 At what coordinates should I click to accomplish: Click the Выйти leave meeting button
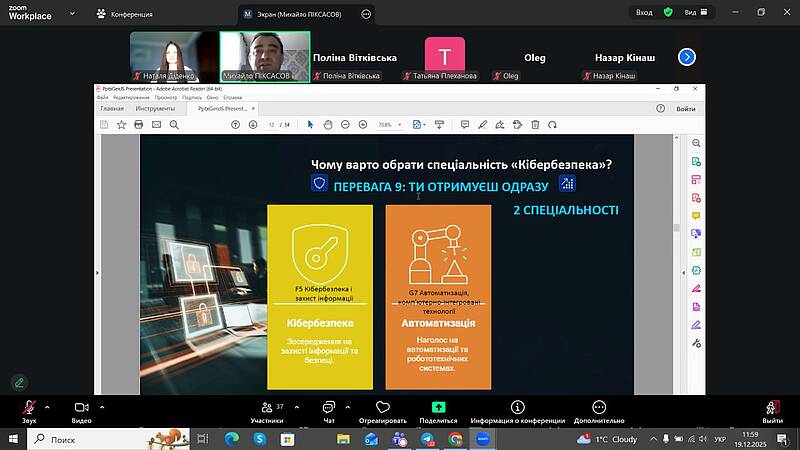coord(772,410)
